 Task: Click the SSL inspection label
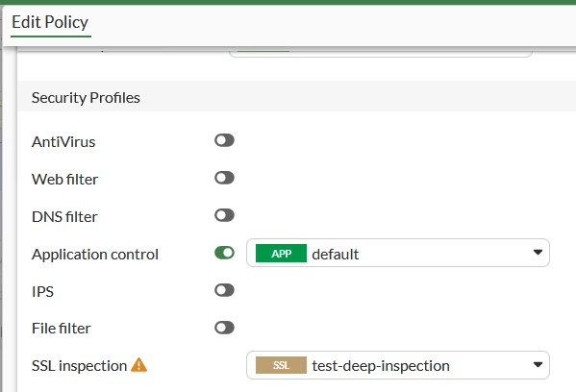[x=80, y=365]
